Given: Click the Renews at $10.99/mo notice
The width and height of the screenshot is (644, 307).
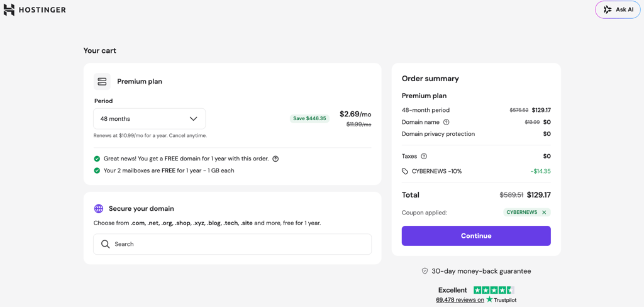Looking at the screenshot, I should click(150, 135).
